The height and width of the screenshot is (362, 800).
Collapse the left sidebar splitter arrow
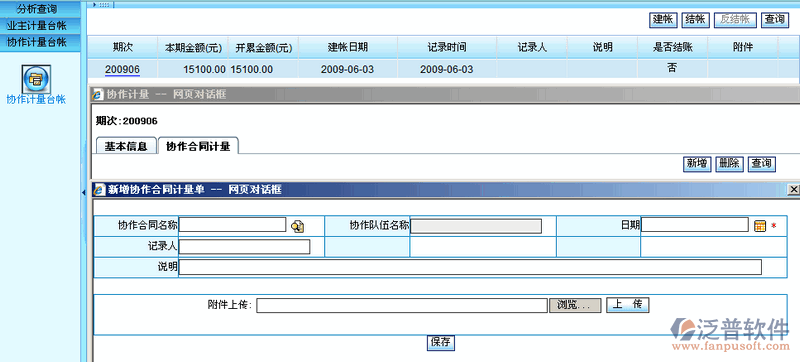point(84,192)
